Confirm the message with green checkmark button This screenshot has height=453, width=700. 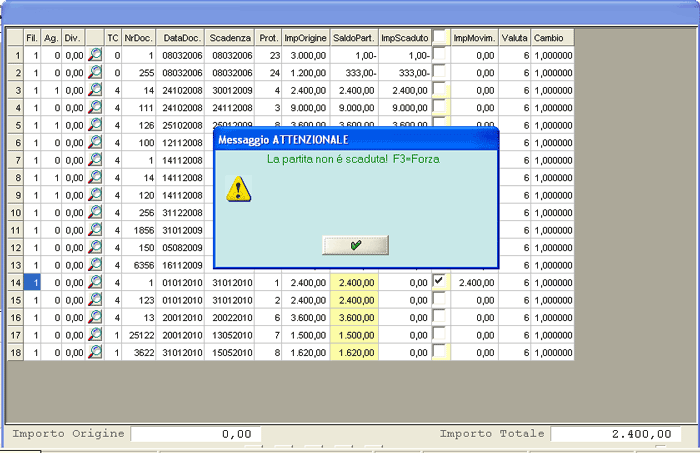[x=355, y=245]
